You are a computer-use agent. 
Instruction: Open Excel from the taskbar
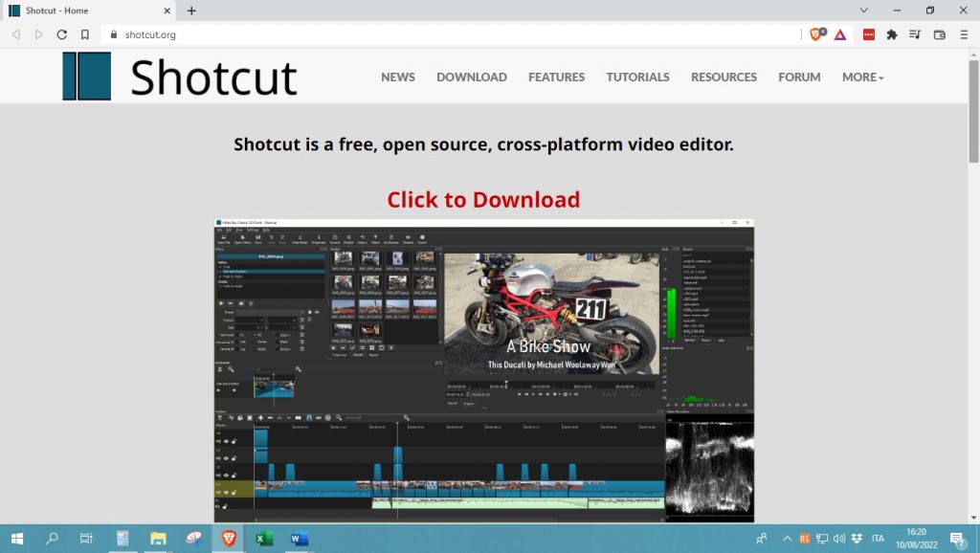262,539
